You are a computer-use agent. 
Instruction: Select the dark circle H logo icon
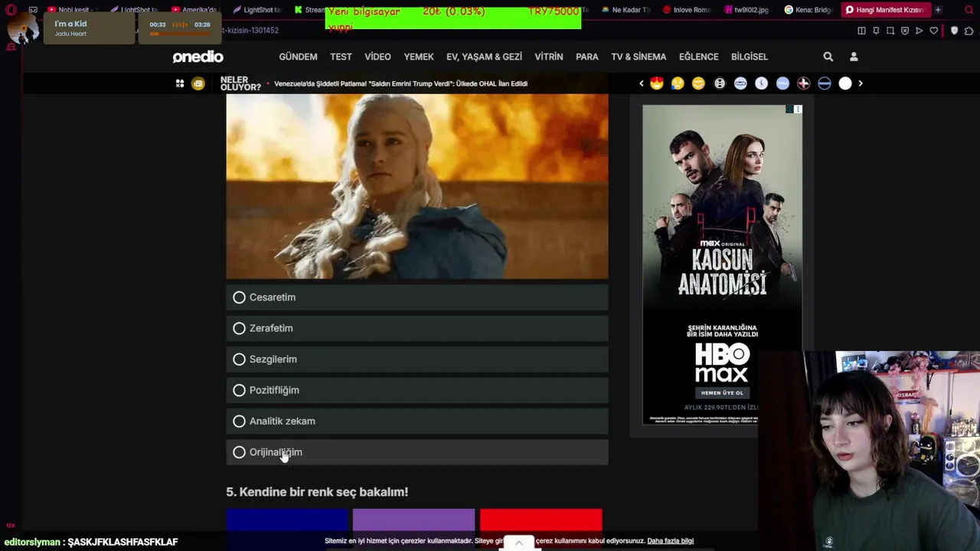point(720,83)
